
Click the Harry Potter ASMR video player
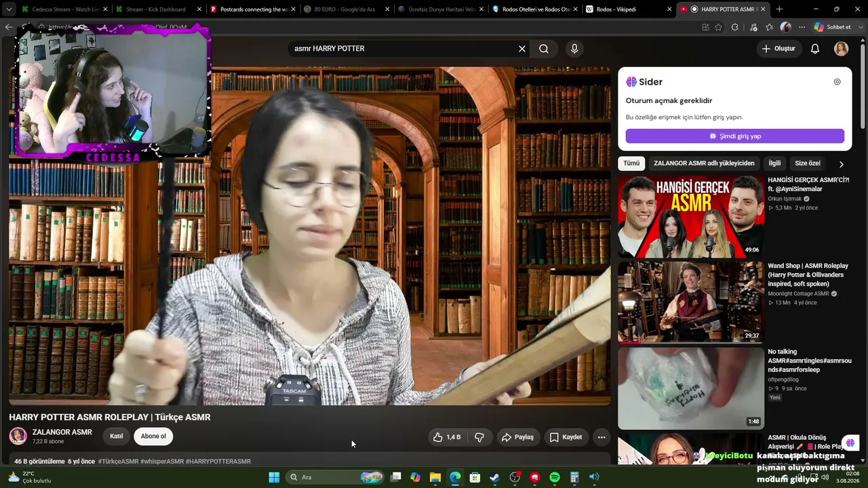coord(310,236)
